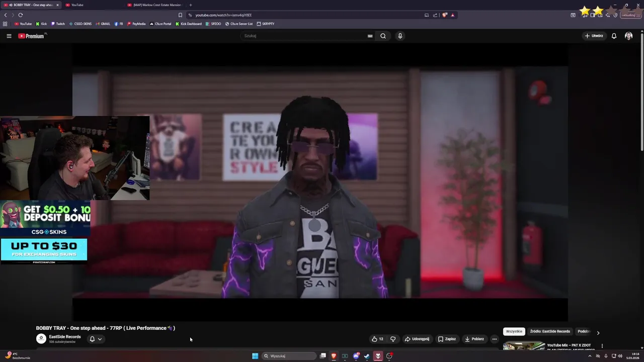
Task: Close the BOBBY TRAY browser tab
Action: tap(57, 5)
